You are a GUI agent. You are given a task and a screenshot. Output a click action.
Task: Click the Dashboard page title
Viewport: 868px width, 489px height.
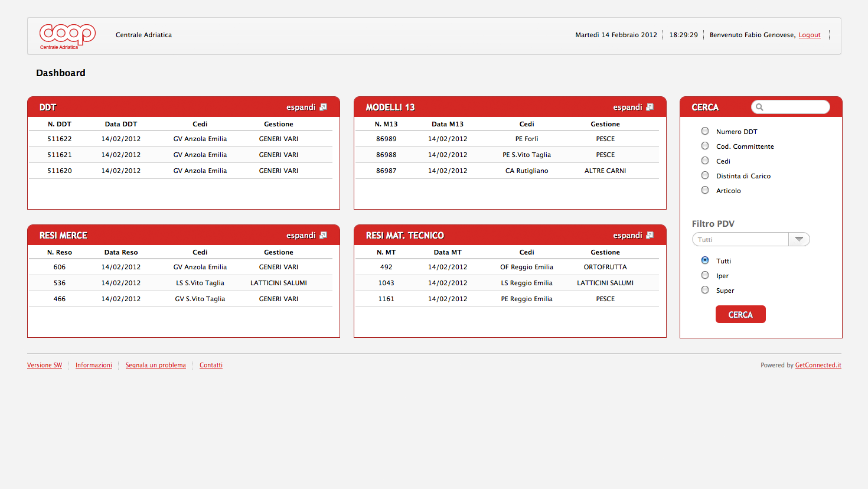pos(61,73)
